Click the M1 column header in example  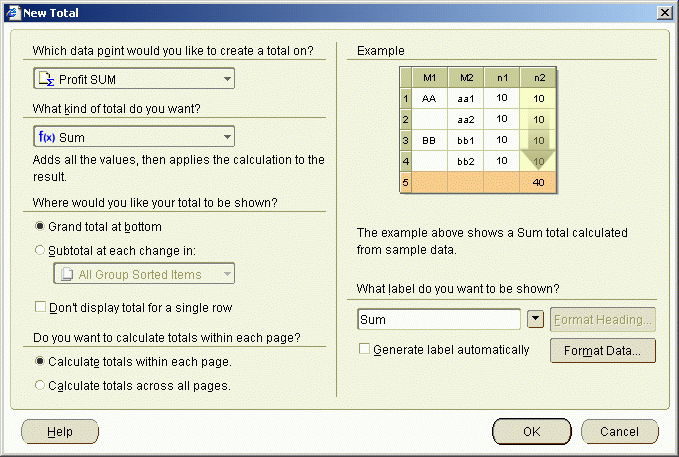429,78
